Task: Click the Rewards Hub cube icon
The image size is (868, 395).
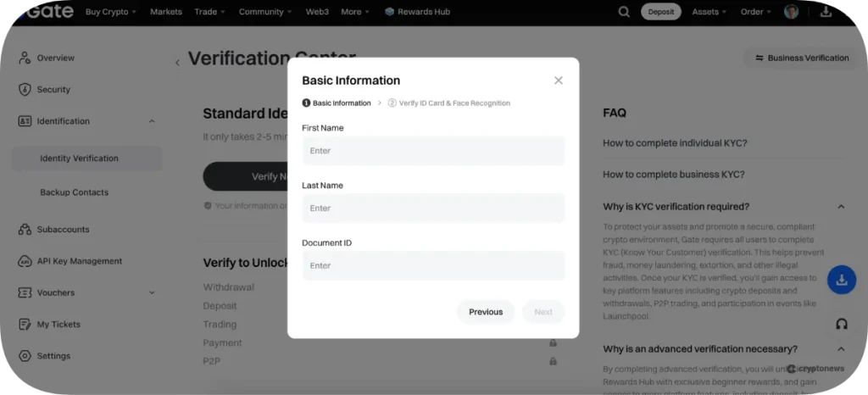Action: click(x=389, y=12)
